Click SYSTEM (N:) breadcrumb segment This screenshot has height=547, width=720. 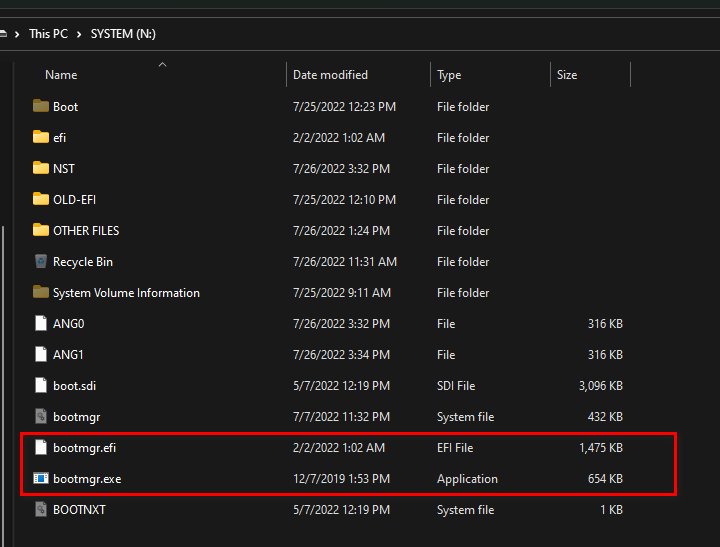[123, 34]
